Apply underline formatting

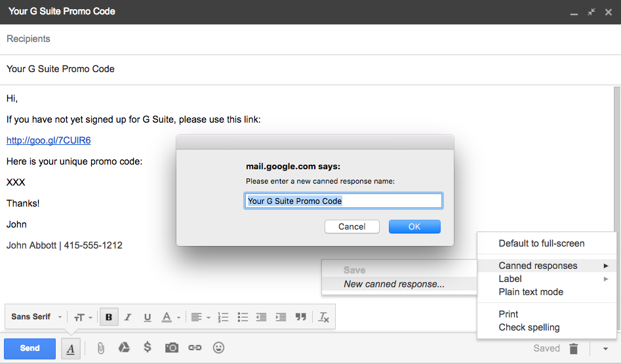click(148, 317)
